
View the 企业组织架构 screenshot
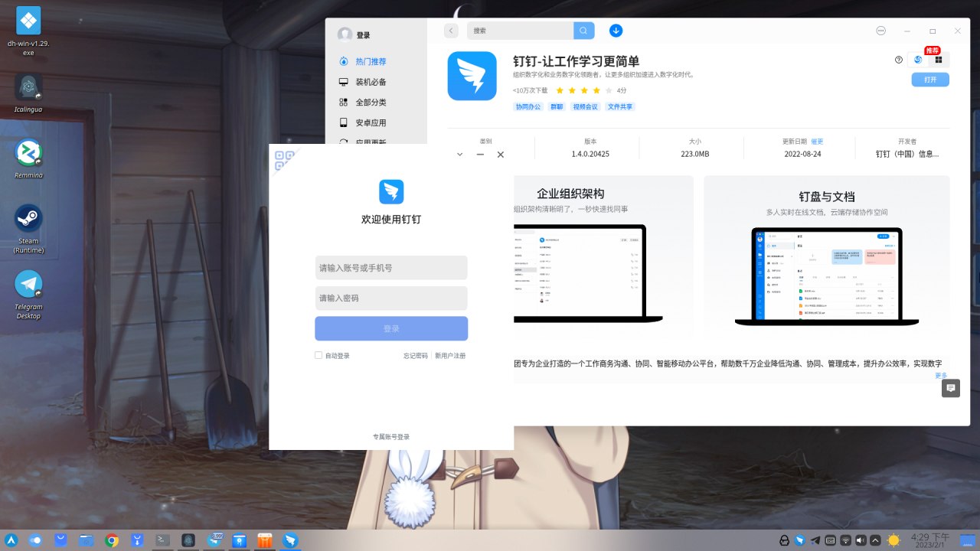coord(603,257)
